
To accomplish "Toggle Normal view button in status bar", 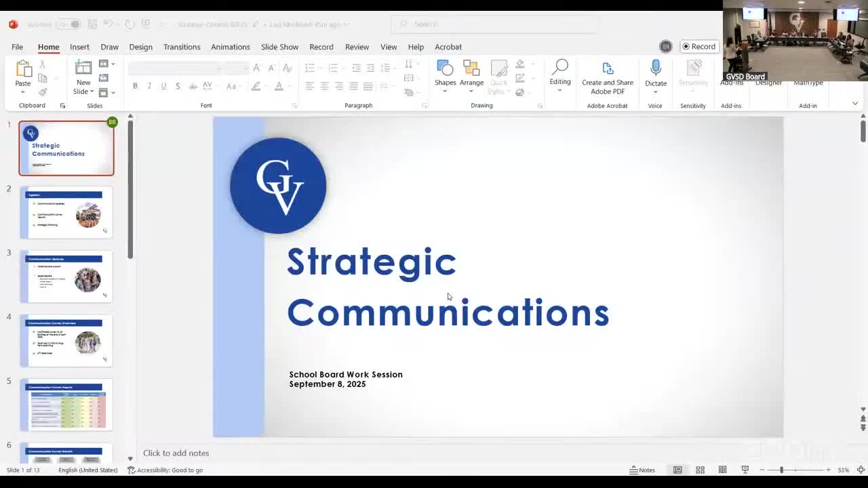I will [x=677, y=470].
